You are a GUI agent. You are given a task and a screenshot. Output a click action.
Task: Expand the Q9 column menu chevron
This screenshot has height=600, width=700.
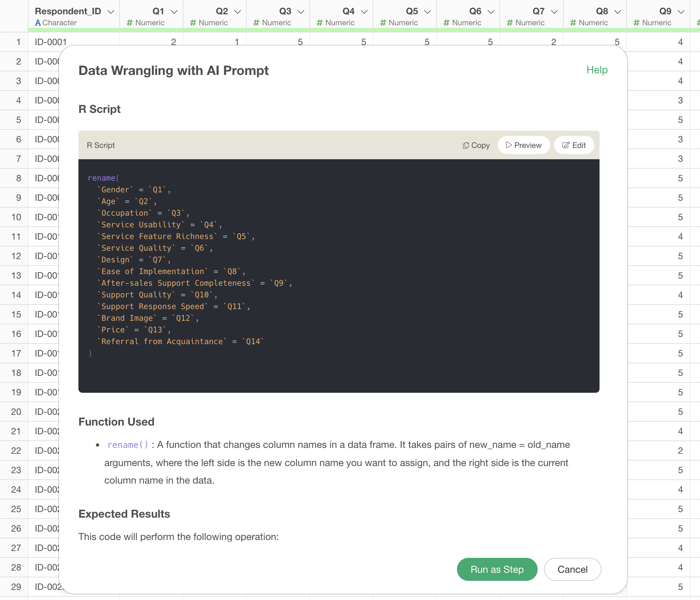[x=681, y=11]
